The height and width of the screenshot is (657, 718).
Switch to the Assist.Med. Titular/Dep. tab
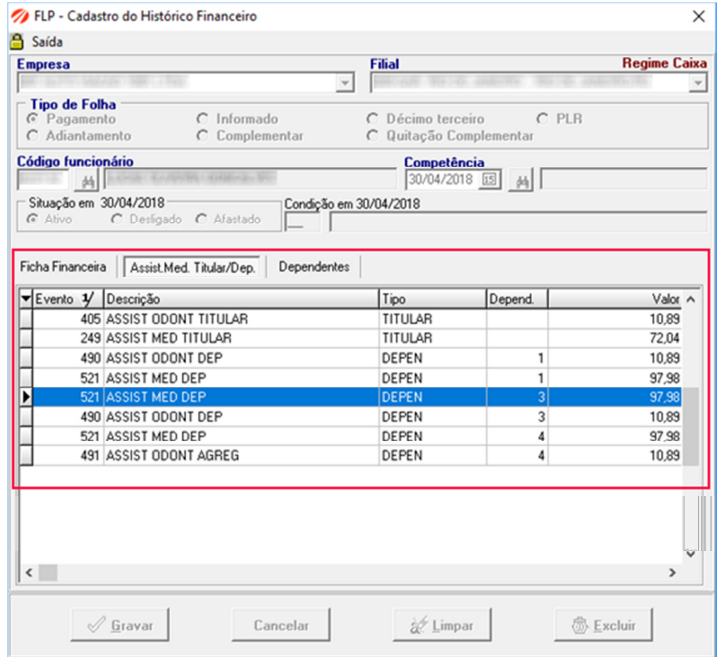coord(192,267)
